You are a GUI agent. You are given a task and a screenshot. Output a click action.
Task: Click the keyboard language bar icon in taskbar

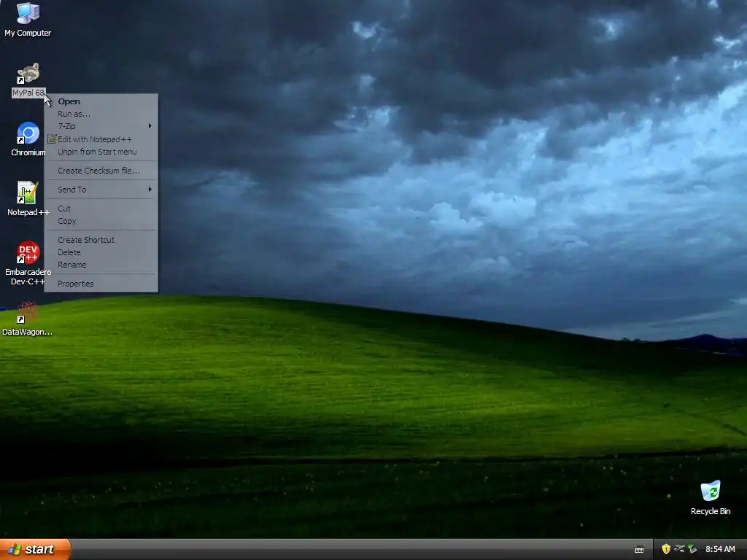[x=639, y=550]
